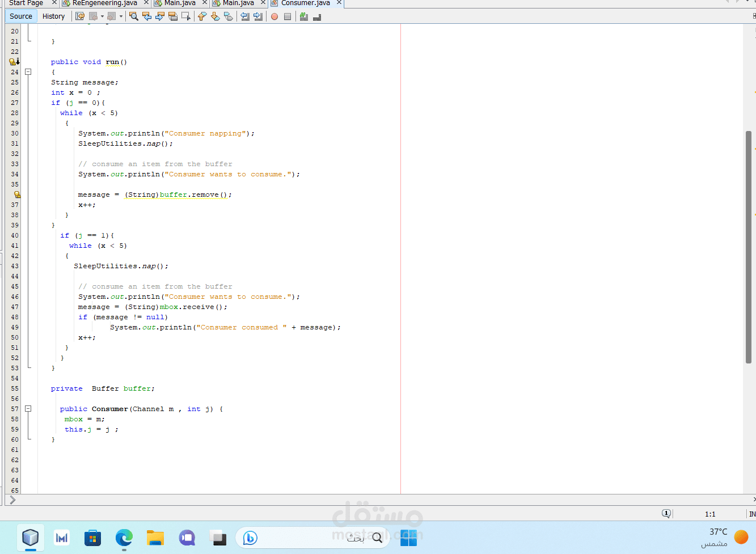Open Microsoft Store from the taskbar
This screenshot has height=554, width=756.
pyautogui.click(x=92, y=538)
